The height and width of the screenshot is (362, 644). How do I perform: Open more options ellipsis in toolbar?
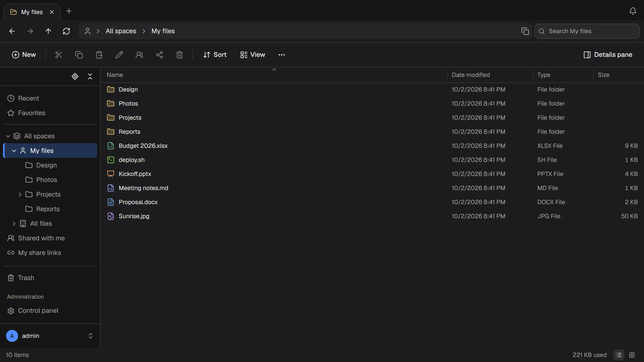point(282,55)
